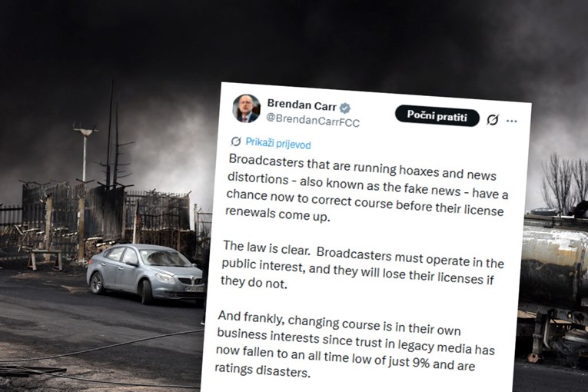Follow via the Počni pratiti button
Image resolution: width=588 pixels, height=392 pixels.
[437, 116]
